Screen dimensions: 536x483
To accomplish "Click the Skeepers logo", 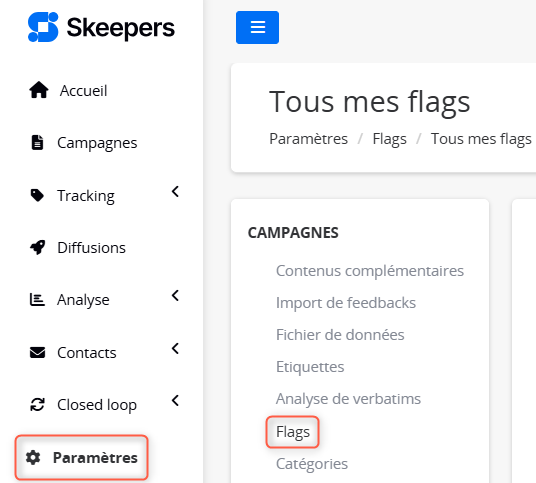I will (x=101, y=27).
